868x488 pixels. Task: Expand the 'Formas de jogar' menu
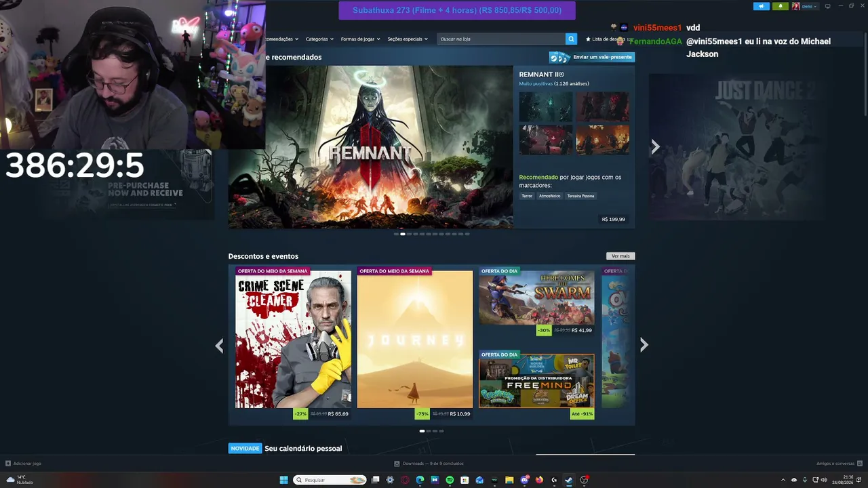pyautogui.click(x=360, y=39)
